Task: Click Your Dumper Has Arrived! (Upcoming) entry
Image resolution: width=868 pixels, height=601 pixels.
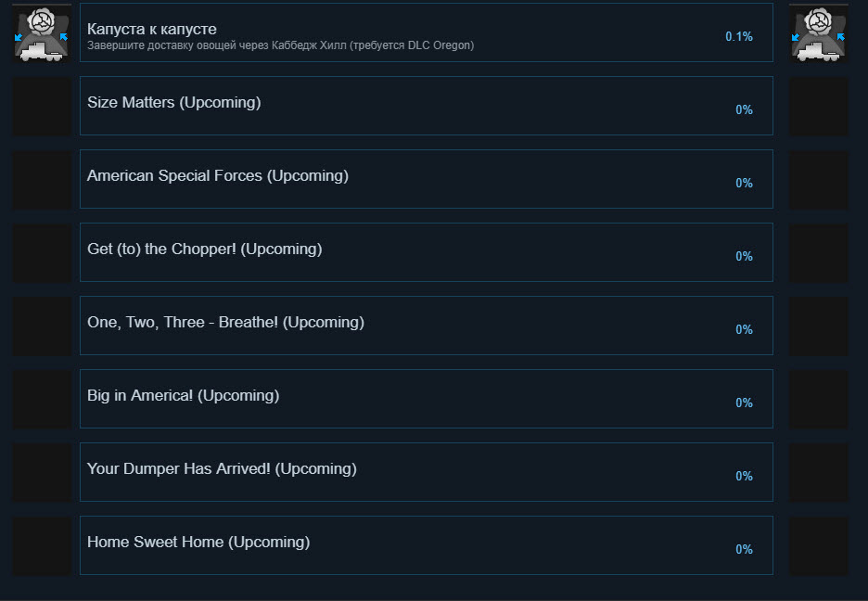Action: 427,472
